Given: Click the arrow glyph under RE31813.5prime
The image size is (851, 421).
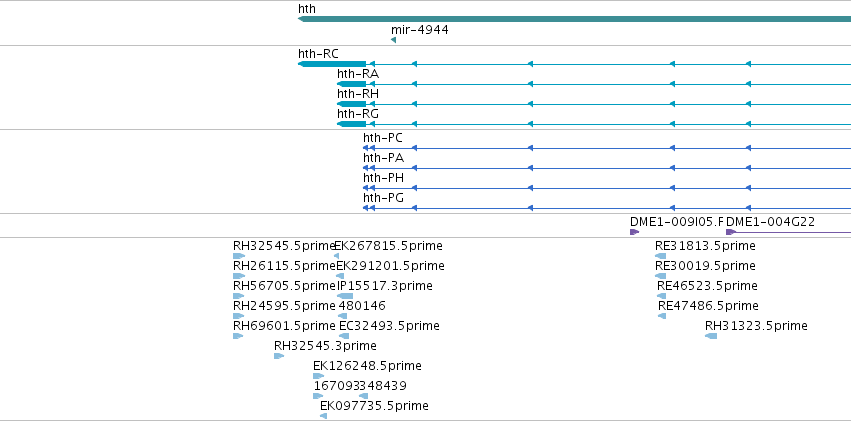Looking at the screenshot, I should tap(661, 256).
